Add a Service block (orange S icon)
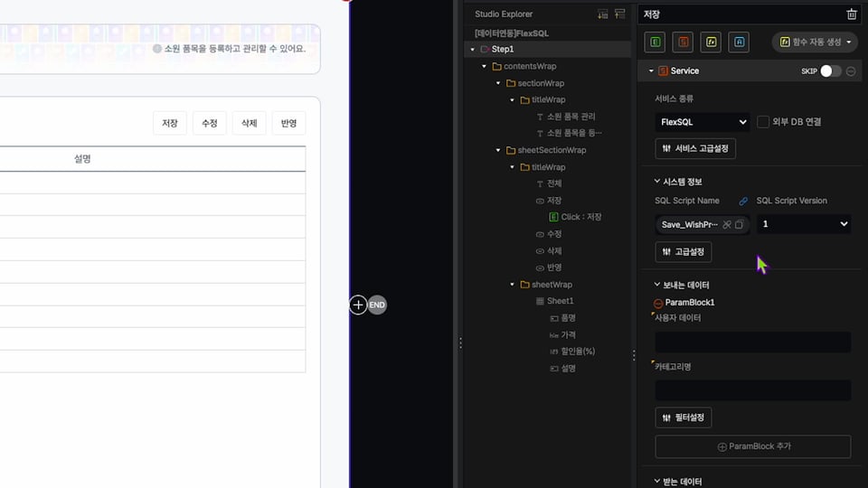Screen dimensions: 868x488 pyautogui.click(x=684, y=42)
